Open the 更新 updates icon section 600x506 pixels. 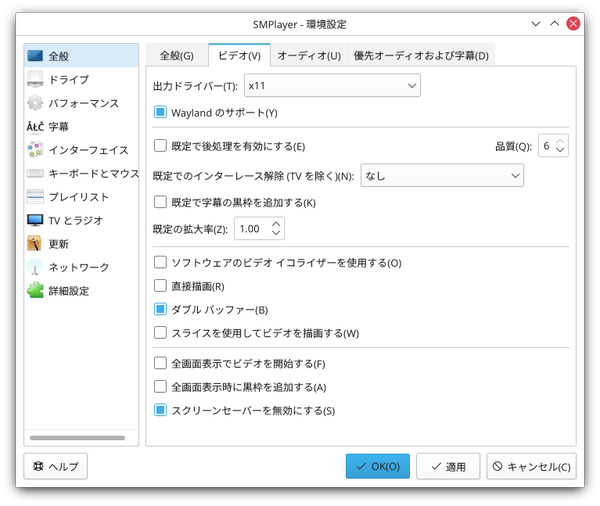click(34, 243)
